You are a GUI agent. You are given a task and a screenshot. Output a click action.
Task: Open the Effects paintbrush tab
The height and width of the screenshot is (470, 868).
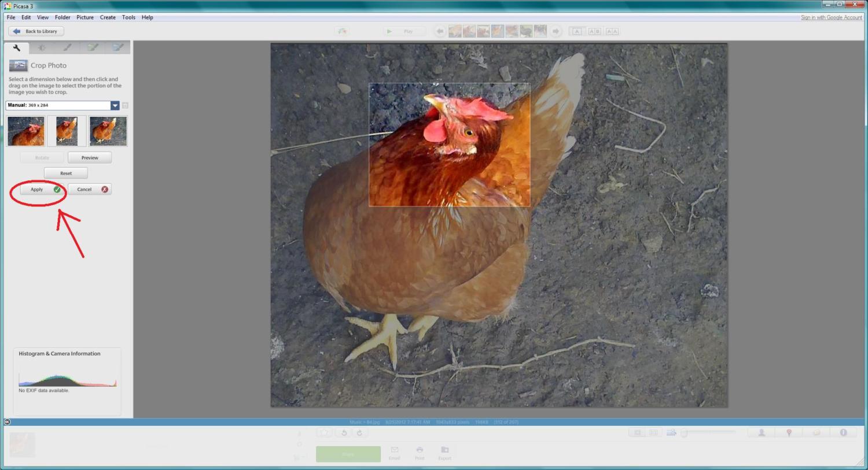(67, 48)
